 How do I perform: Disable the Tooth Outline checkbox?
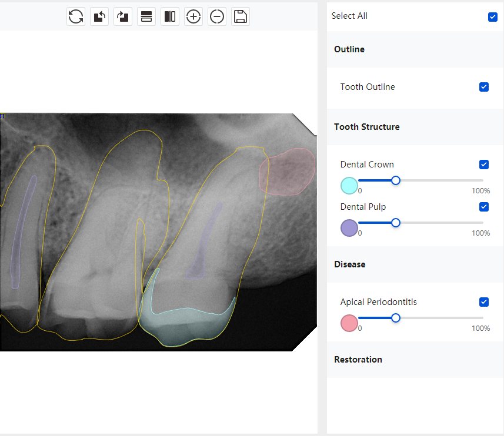484,87
